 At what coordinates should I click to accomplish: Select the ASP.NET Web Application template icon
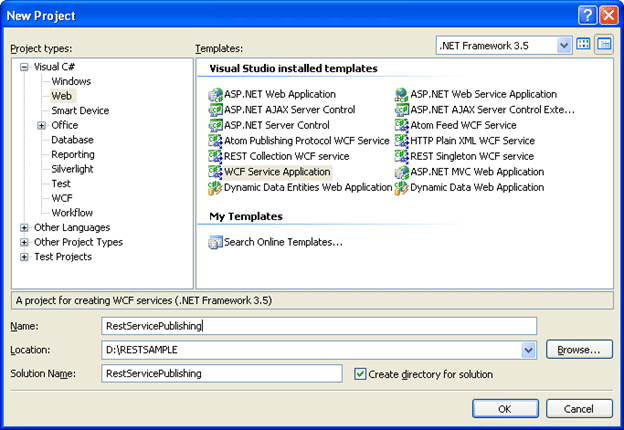215,95
